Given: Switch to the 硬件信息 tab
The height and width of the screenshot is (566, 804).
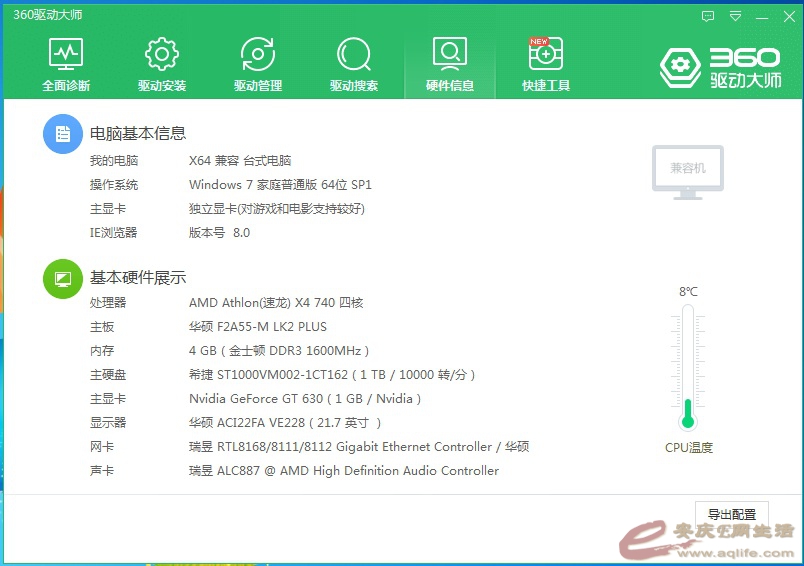Looking at the screenshot, I should (x=450, y=64).
